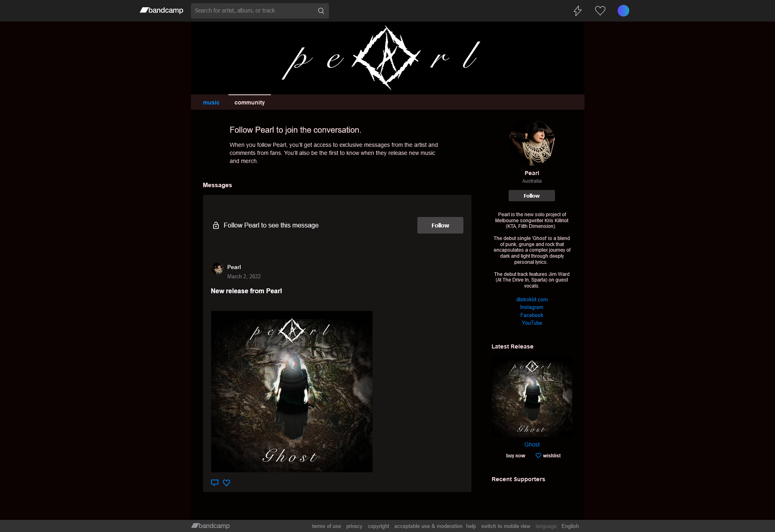Click the search artist, album, or track field

tap(254, 11)
